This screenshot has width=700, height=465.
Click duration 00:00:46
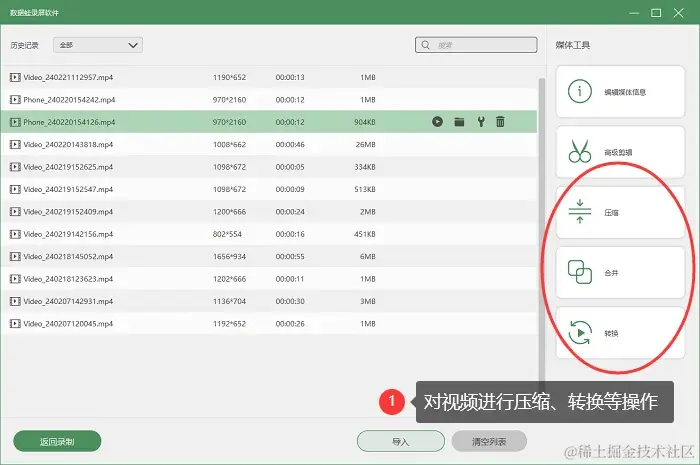point(290,144)
